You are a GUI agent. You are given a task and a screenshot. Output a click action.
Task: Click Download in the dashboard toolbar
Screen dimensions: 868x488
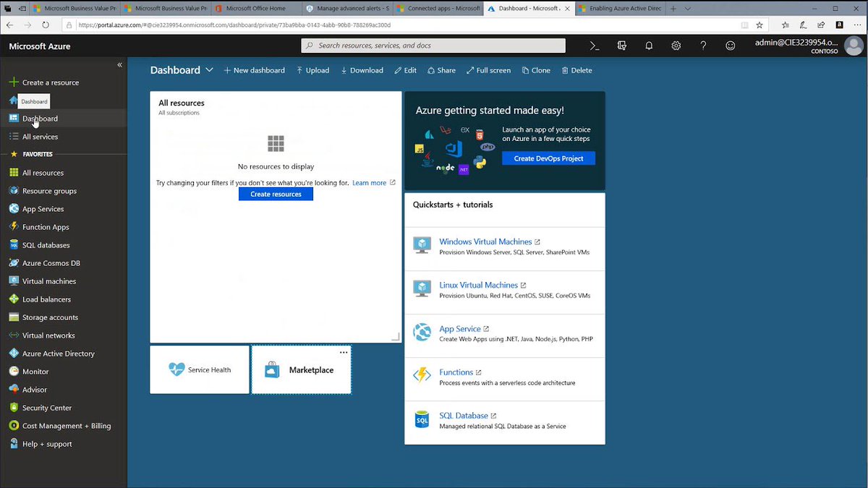(x=362, y=70)
